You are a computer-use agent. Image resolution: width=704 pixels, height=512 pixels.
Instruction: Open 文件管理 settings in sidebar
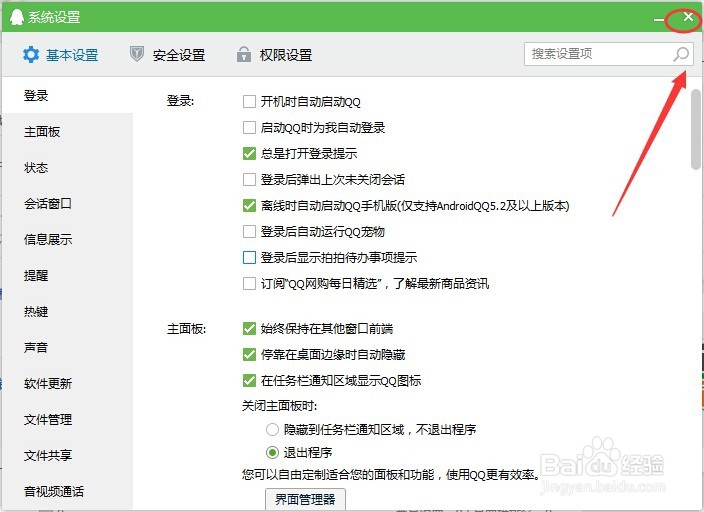[68, 419]
